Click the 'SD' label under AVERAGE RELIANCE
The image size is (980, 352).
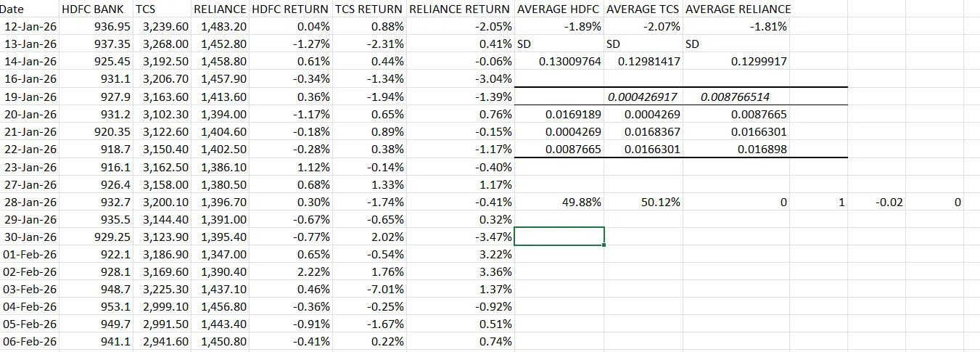tap(737, 44)
